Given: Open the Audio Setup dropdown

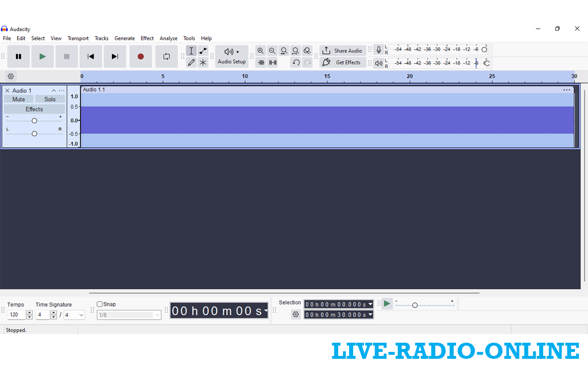Looking at the screenshot, I should [232, 56].
